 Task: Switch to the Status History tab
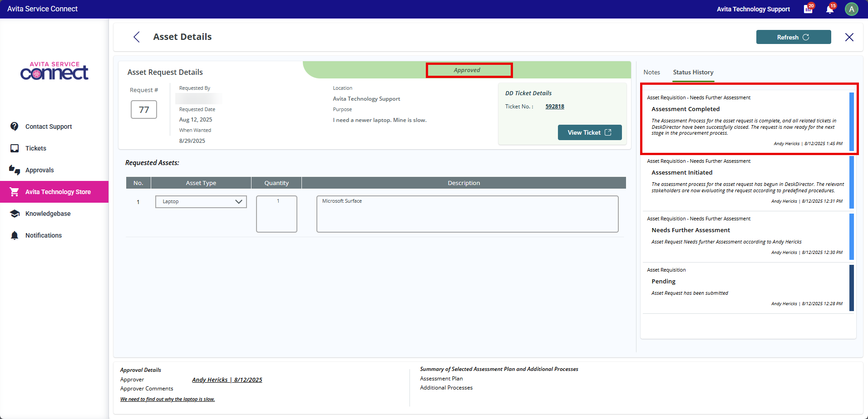pyautogui.click(x=693, y=72)
